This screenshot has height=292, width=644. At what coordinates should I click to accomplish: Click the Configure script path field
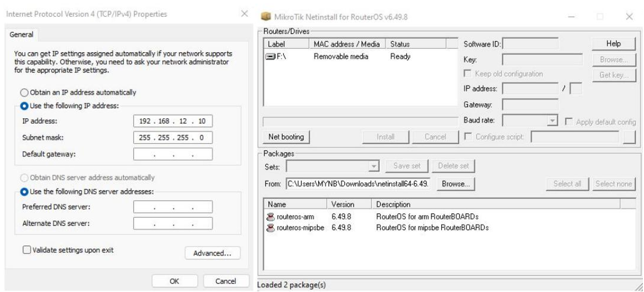pyautogui.click(x=575, y=137)
